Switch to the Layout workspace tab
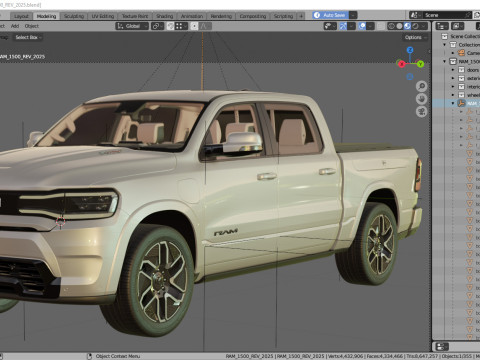The height and width of the screenshot is (360, 480). tap(21, 16)
